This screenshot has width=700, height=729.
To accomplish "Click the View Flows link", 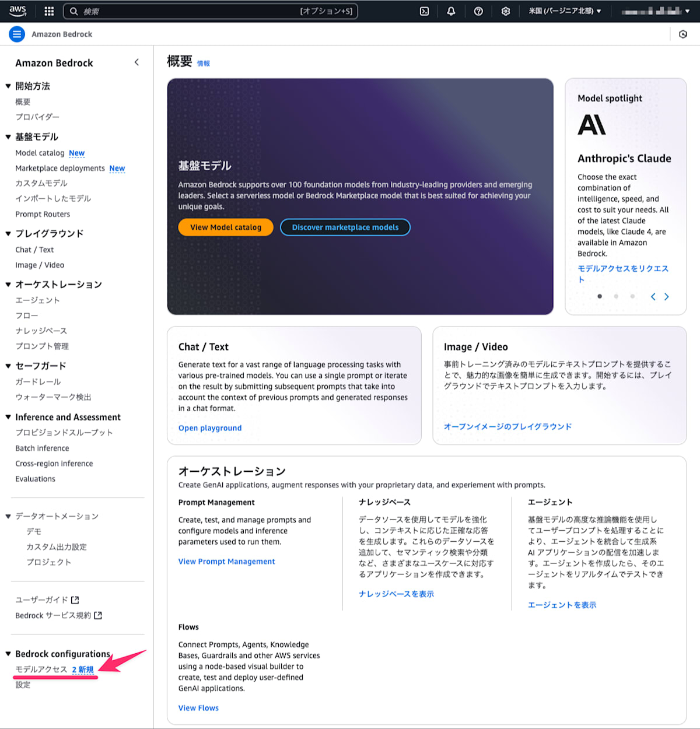I will pyautogui.click(x=198, y=708).
